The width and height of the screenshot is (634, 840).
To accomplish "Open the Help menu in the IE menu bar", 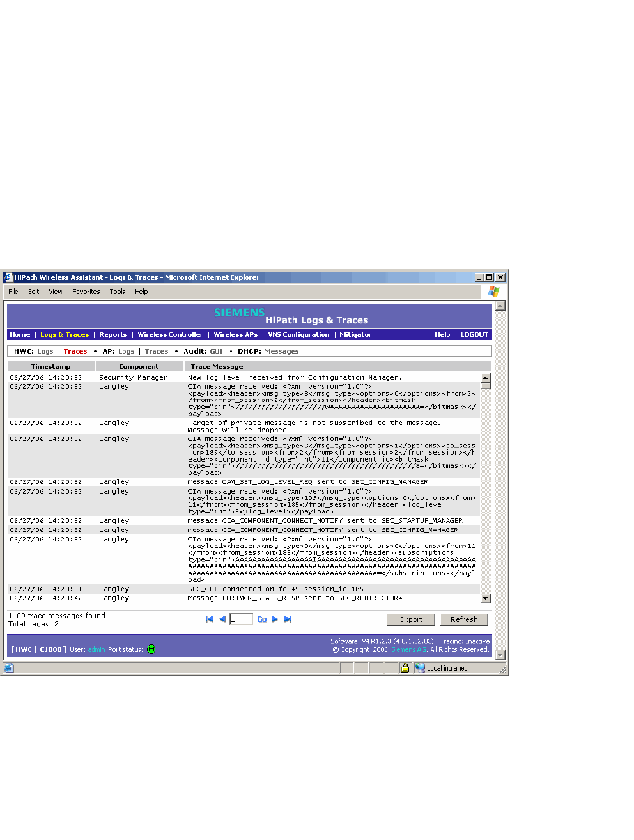I will click(x=141, y=292).
